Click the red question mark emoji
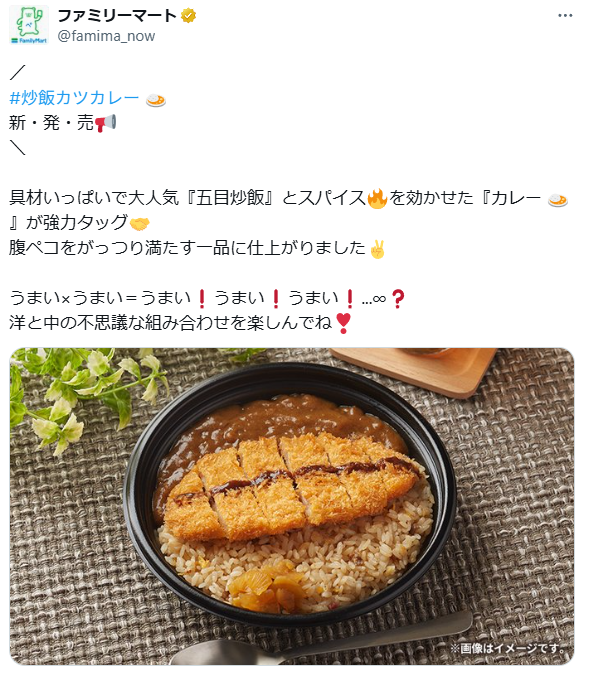589x676 pixels. [398, 299]
